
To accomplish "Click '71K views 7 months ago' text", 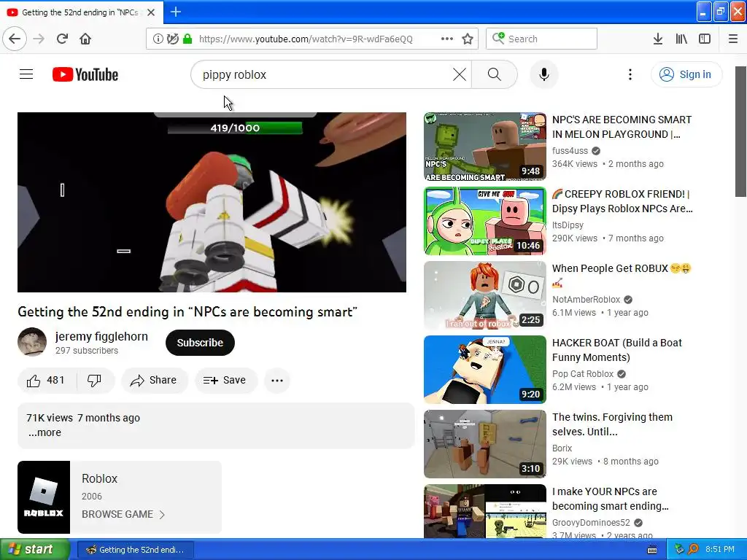I will click(x=83, y=418).
